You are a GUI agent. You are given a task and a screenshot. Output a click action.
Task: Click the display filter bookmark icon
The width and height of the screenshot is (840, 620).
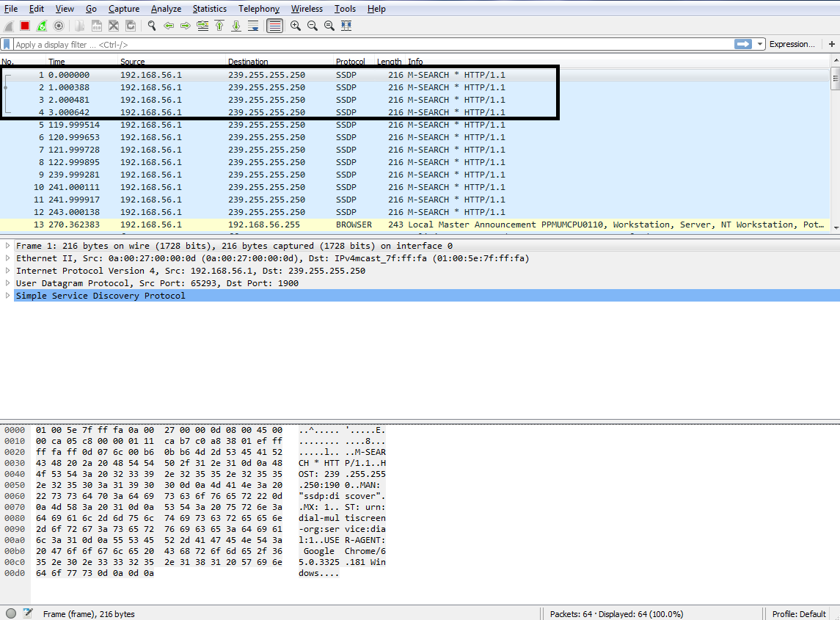coord(7,45)
